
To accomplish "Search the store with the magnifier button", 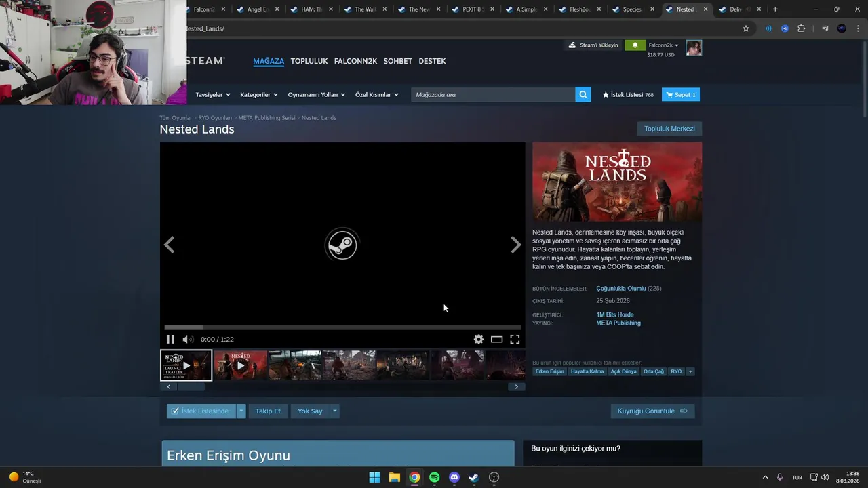I will click(x=583, y=94).
